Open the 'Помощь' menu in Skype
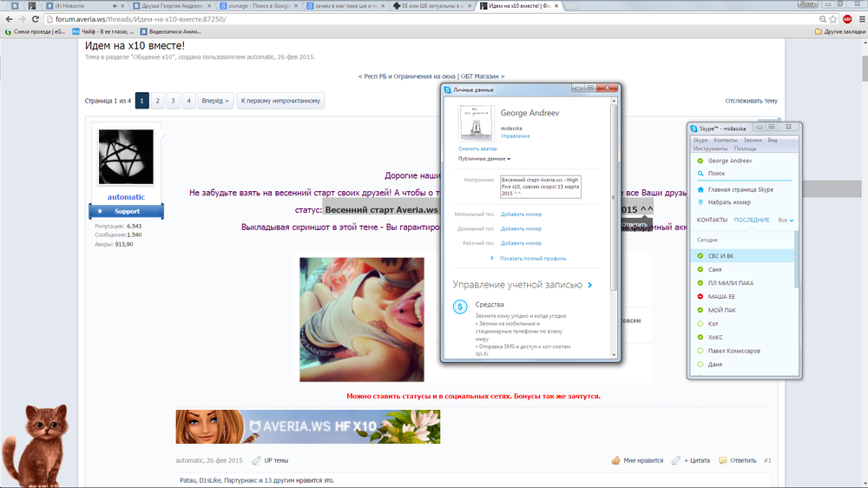Screen dimensions: 868x488 (x=745, y=148)
